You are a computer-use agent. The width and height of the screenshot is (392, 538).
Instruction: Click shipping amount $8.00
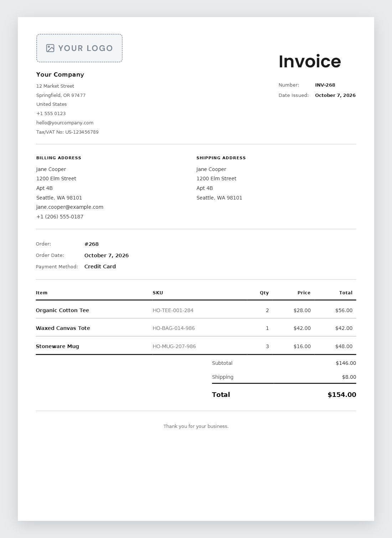pyautogui.click(x=349, y=377)
